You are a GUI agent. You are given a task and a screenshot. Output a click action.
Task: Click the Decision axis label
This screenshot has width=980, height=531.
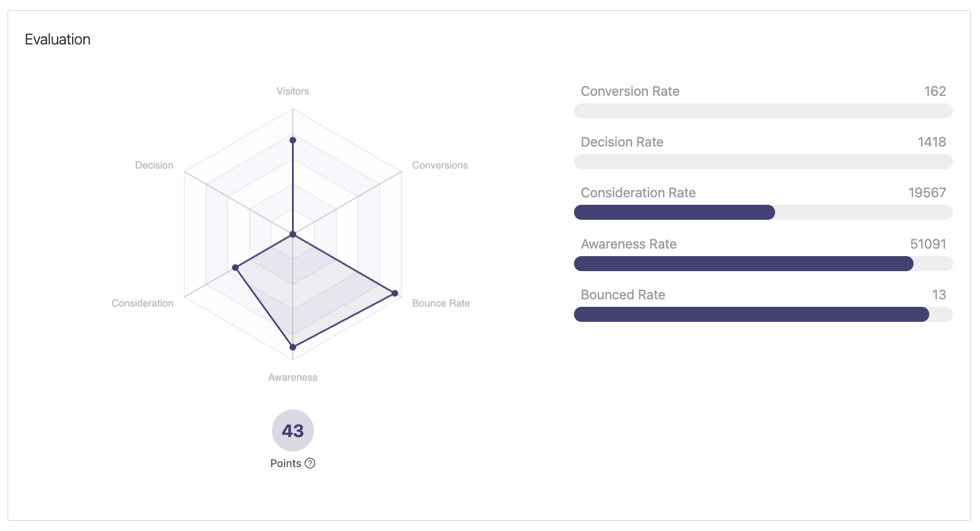pos(154,165)
